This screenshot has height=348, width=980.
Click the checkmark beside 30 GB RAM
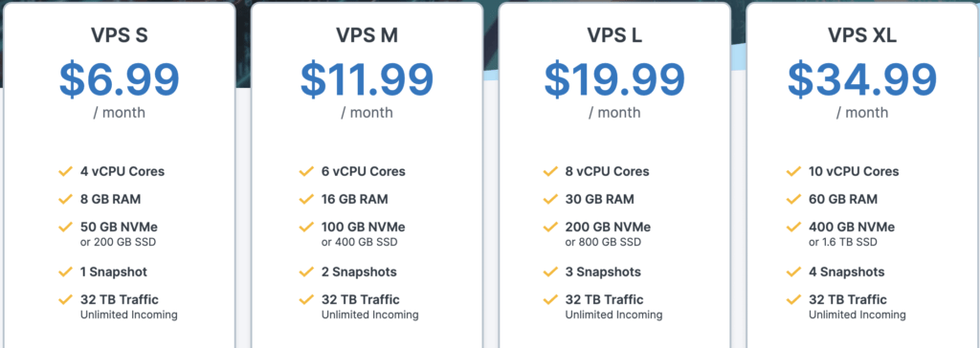(x=550, y=199)
